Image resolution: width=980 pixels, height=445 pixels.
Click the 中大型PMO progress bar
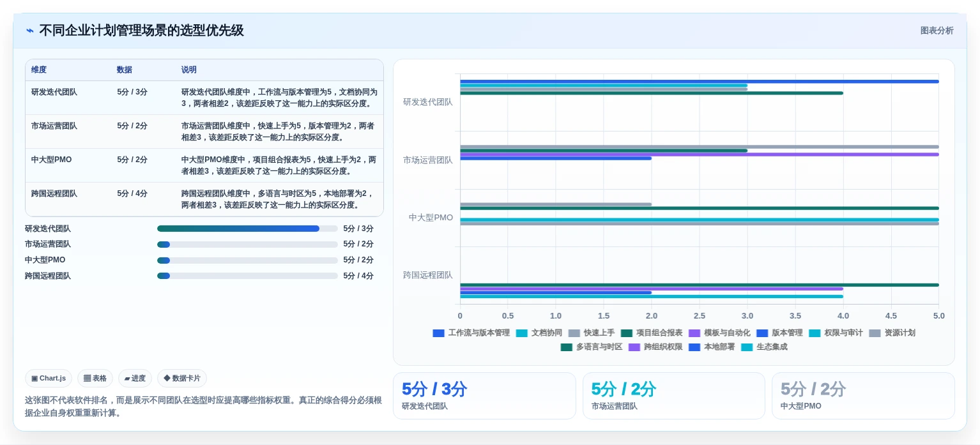pos(247,260)
